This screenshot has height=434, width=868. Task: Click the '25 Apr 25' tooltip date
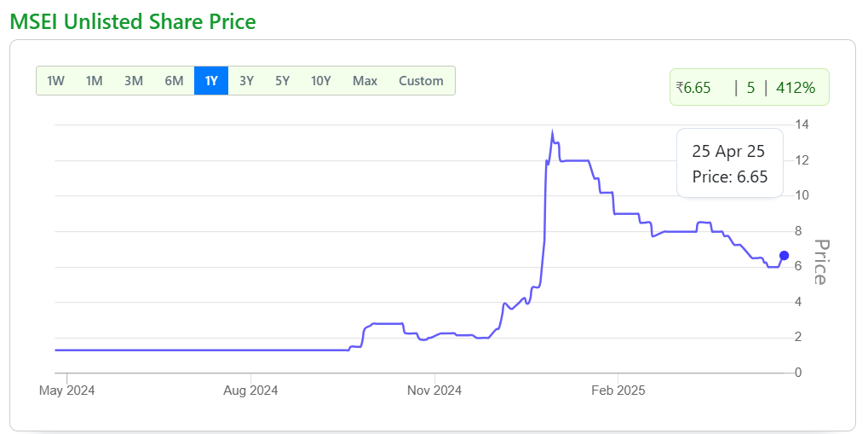(728, 151)
